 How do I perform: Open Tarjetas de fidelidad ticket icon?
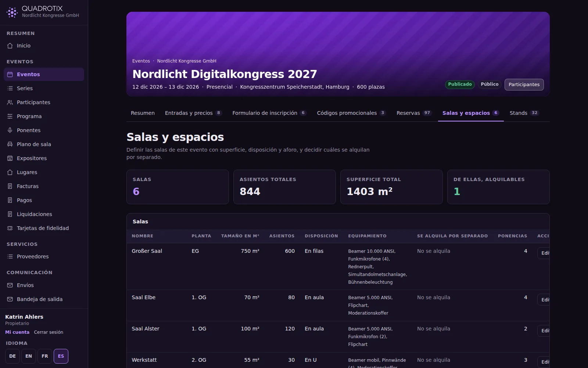point(10,228)
